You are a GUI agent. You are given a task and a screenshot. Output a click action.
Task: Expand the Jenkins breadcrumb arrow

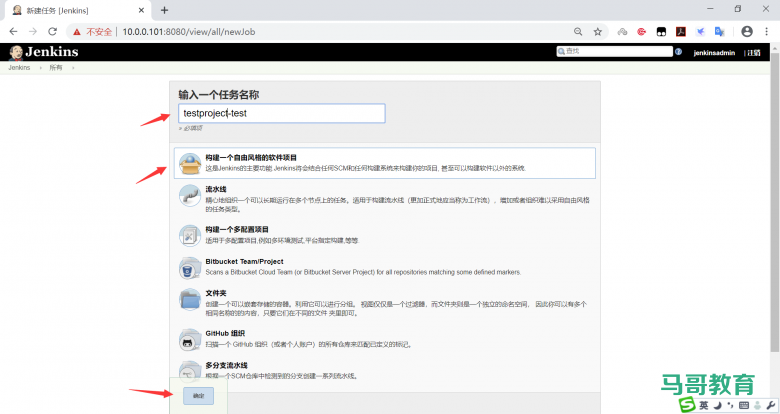tap(40, 68)
